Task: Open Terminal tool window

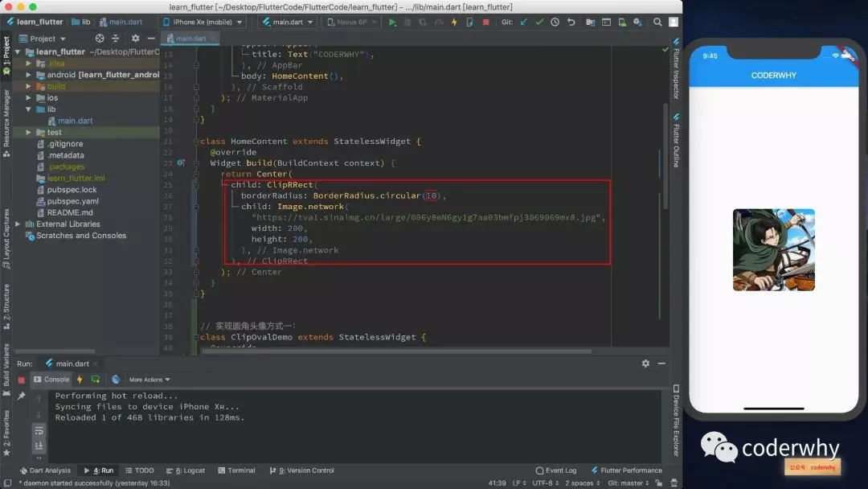Action: 236,471
